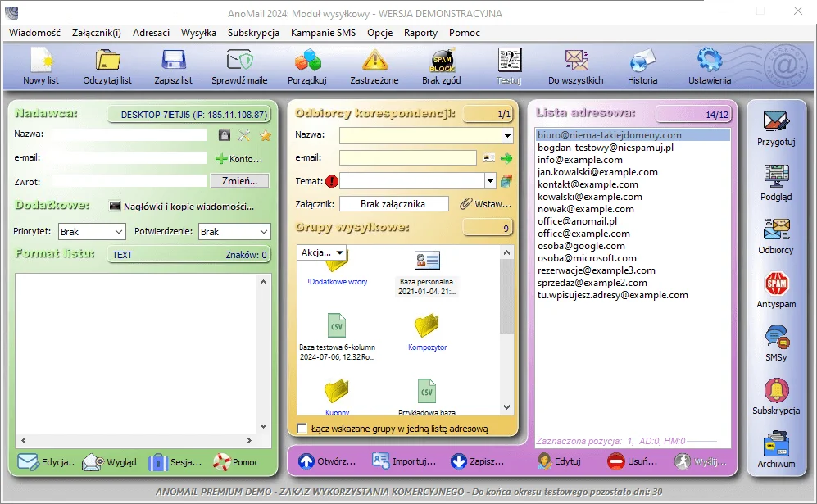817x504 pixels.
Task: Open Sprawdź maile mail checker
Action: coord(239,66)
